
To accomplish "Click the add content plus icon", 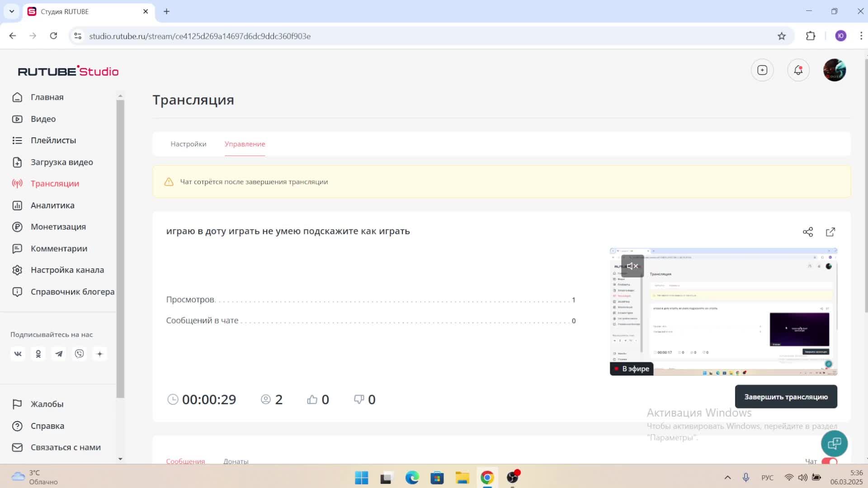I will click(x=762, y=70).
